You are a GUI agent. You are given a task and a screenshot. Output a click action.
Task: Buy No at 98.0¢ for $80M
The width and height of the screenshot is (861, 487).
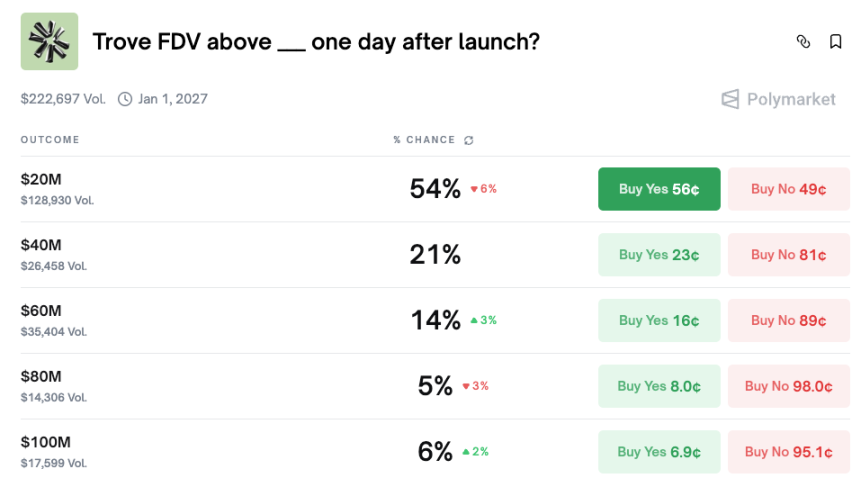(788, 386)
